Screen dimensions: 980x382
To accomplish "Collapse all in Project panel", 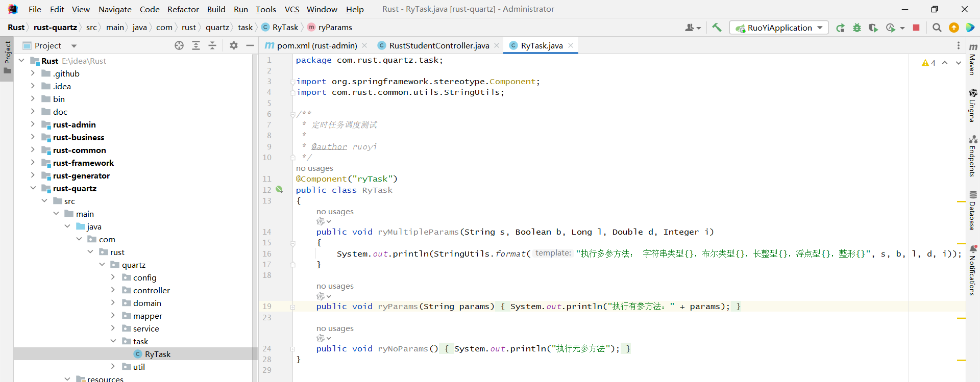I will tap(212, 45).
